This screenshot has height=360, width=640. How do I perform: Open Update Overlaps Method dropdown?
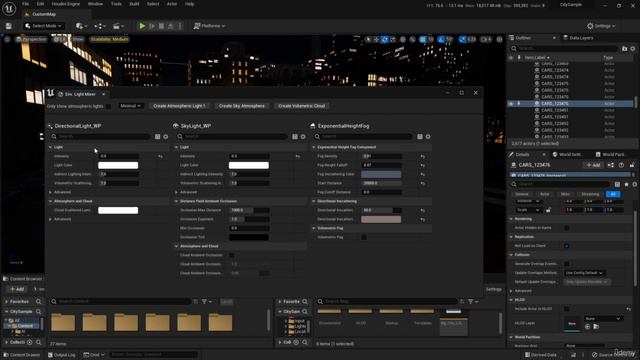point(584,273)
